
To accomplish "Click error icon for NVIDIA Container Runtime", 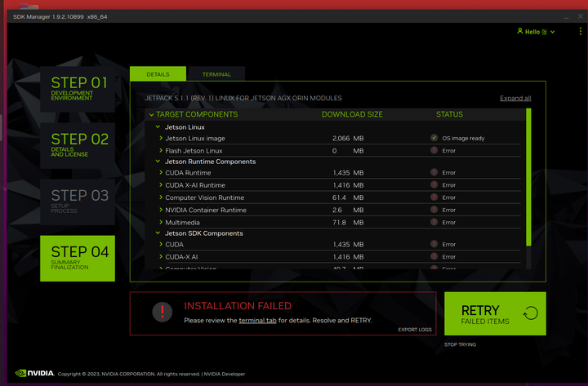I will coord(434,210).
